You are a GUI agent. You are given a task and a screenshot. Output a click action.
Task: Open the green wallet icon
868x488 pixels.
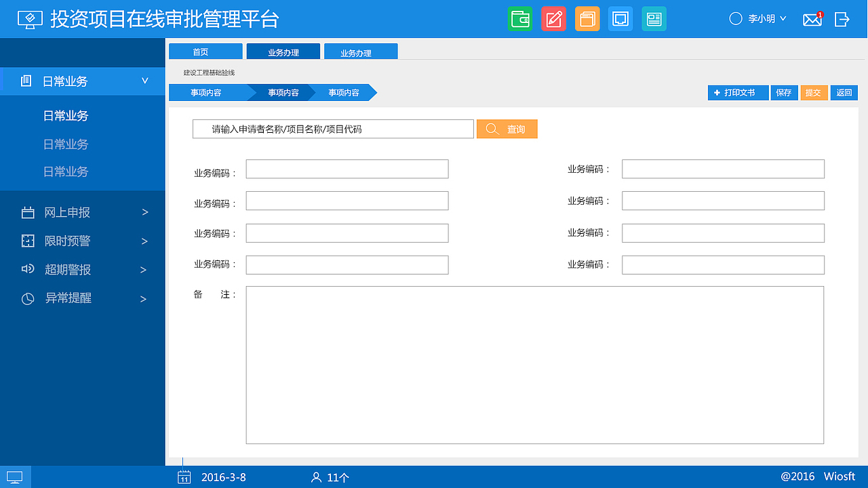(520, 19)
